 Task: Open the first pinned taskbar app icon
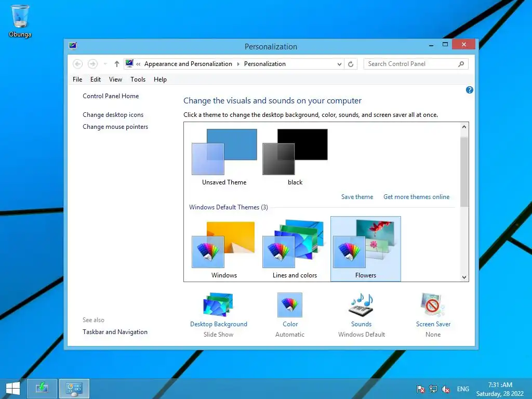[42, 389]
